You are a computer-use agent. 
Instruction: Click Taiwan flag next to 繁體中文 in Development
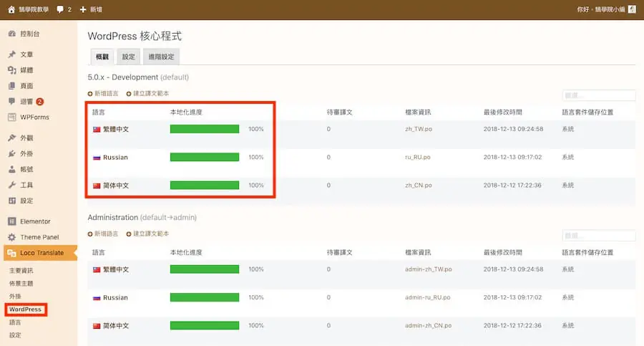coord(97,129)
